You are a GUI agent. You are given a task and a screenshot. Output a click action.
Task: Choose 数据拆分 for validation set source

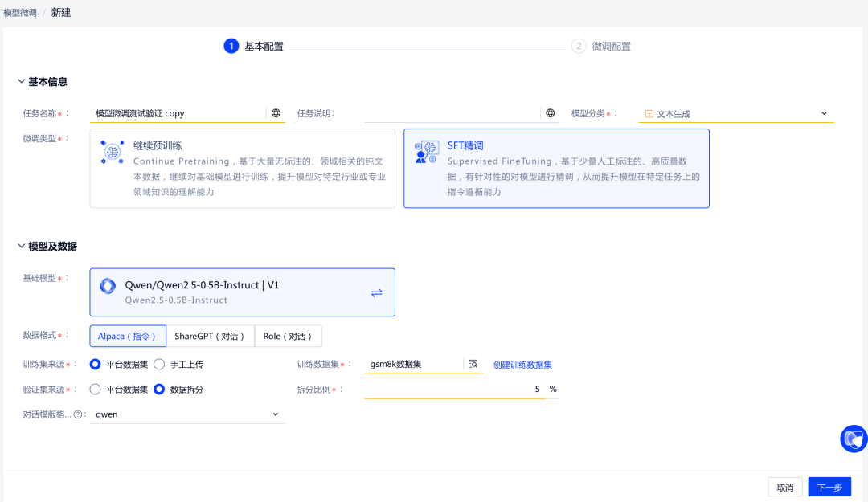click(x=159, y=390)
